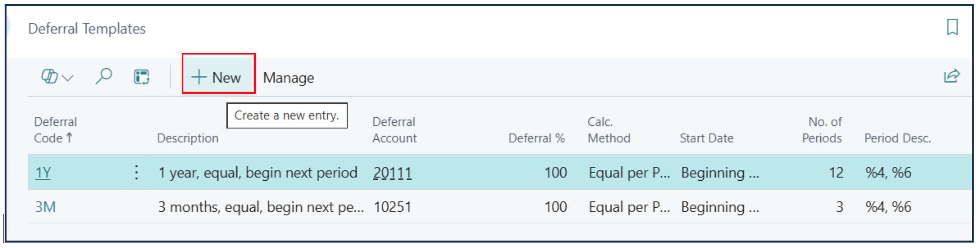Open deferral account 20111

392,173
